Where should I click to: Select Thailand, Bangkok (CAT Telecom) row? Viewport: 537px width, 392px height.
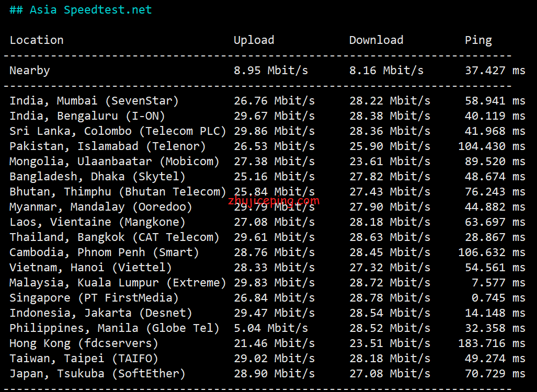point(267,237)
